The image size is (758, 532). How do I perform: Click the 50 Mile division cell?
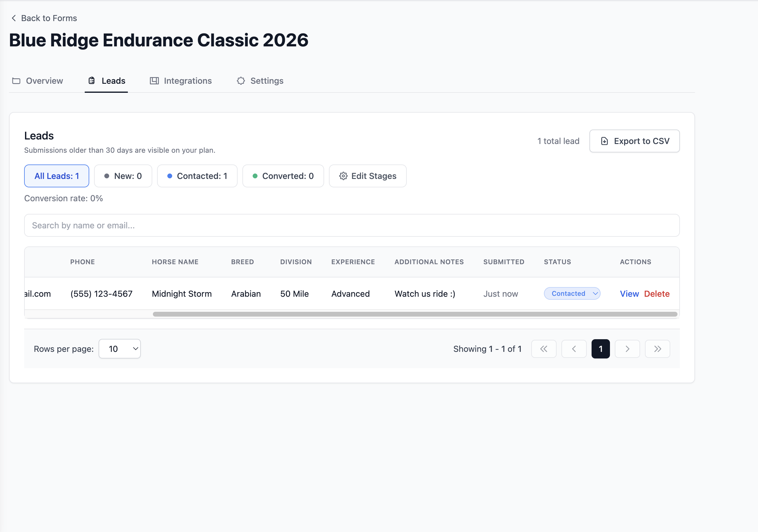click(295, 294)
